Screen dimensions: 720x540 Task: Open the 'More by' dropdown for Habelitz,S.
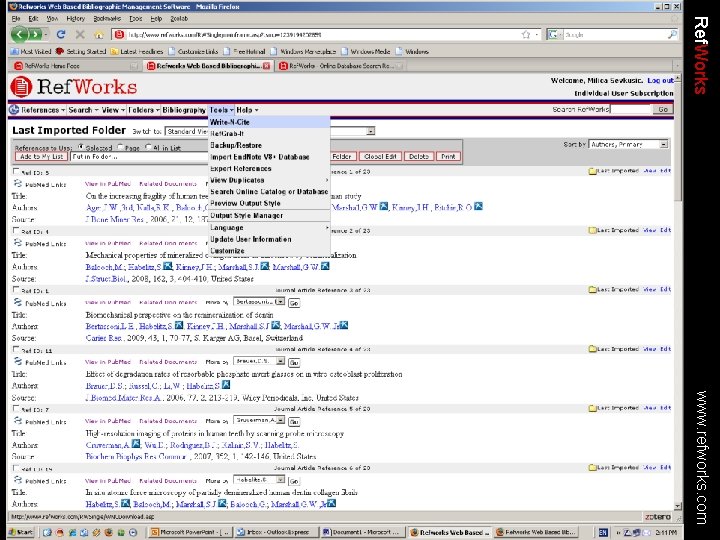(x=259, y=480)
